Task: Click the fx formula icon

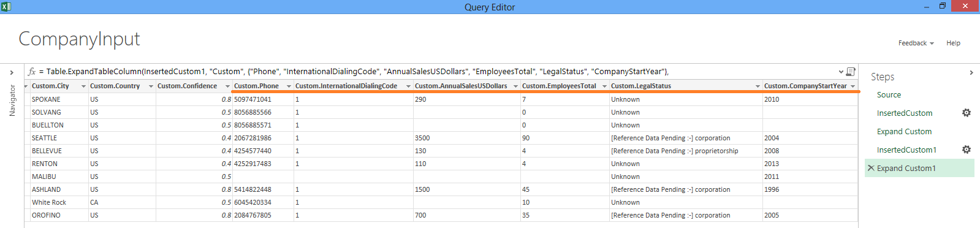Action: point(32,72)
